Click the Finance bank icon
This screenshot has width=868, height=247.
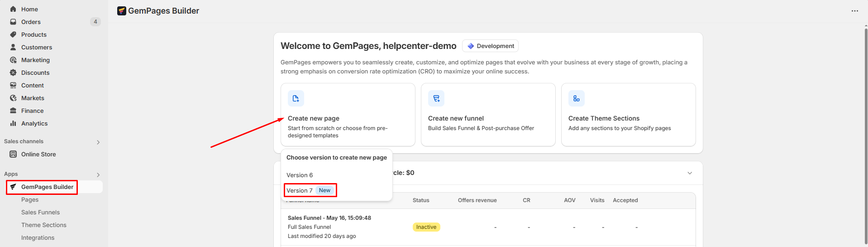click(13, 111)
